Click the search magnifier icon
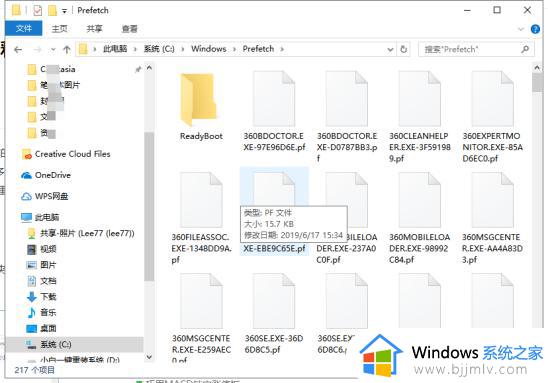The image size is (548, 383). pos(525,49)
